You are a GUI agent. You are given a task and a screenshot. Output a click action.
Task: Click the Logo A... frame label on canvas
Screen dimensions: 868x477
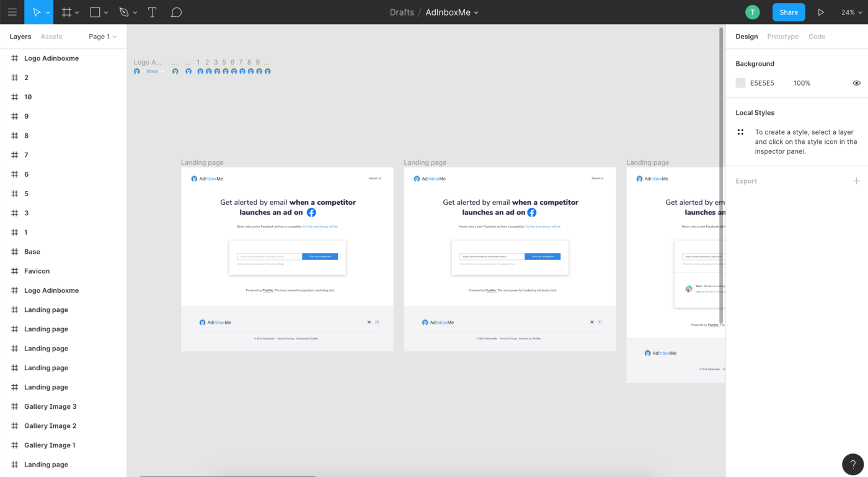[x=148, y=62]
